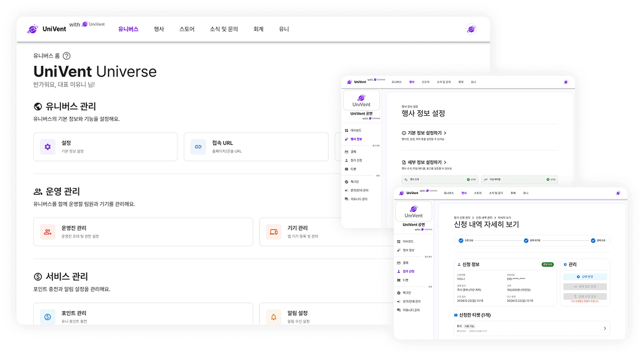Switch to the 행사 menu in the top navigation
This screenshot has width=644, height=356.
tap(159, 28)
